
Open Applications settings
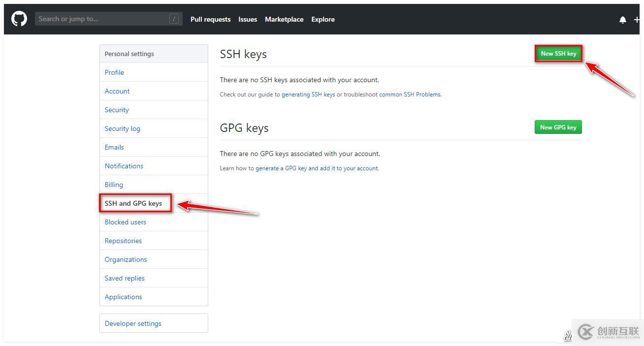[154, 297]
